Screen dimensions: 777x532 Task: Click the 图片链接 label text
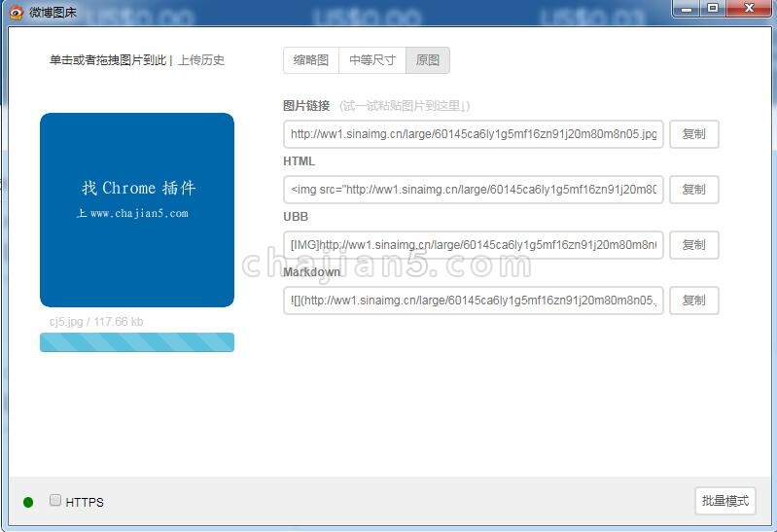(306, 106)
